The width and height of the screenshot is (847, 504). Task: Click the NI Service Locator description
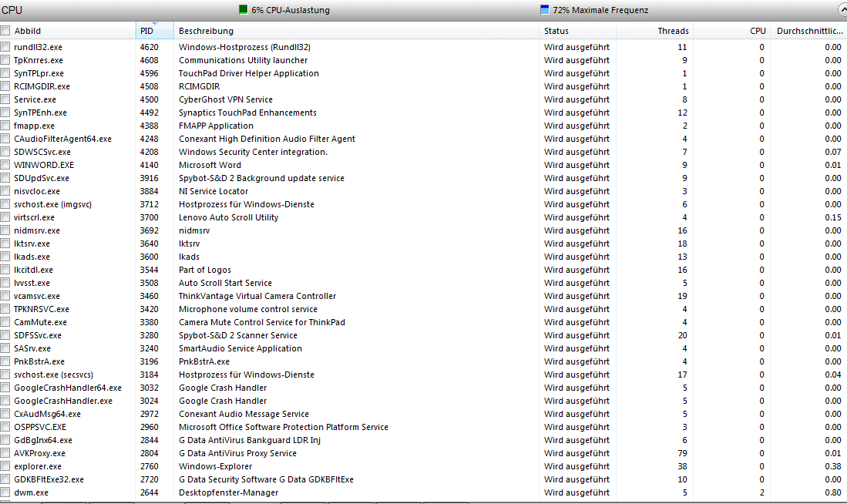[213, 191]
